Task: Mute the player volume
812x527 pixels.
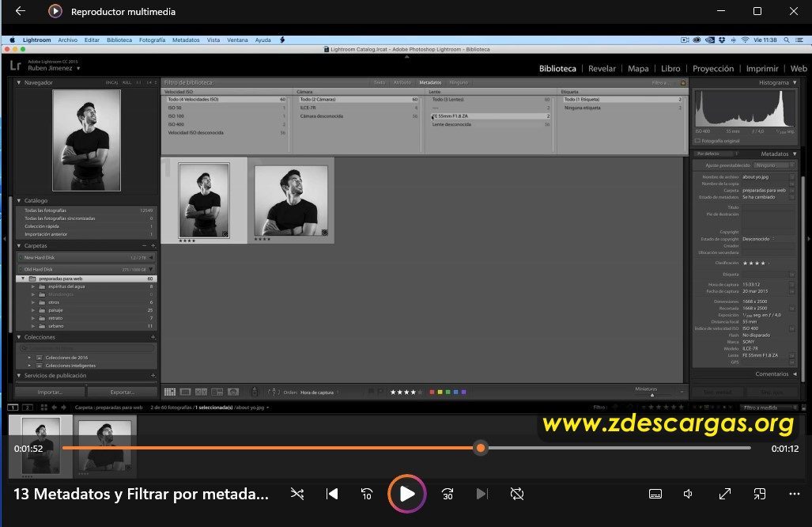Action: click(x=688, y=494)
